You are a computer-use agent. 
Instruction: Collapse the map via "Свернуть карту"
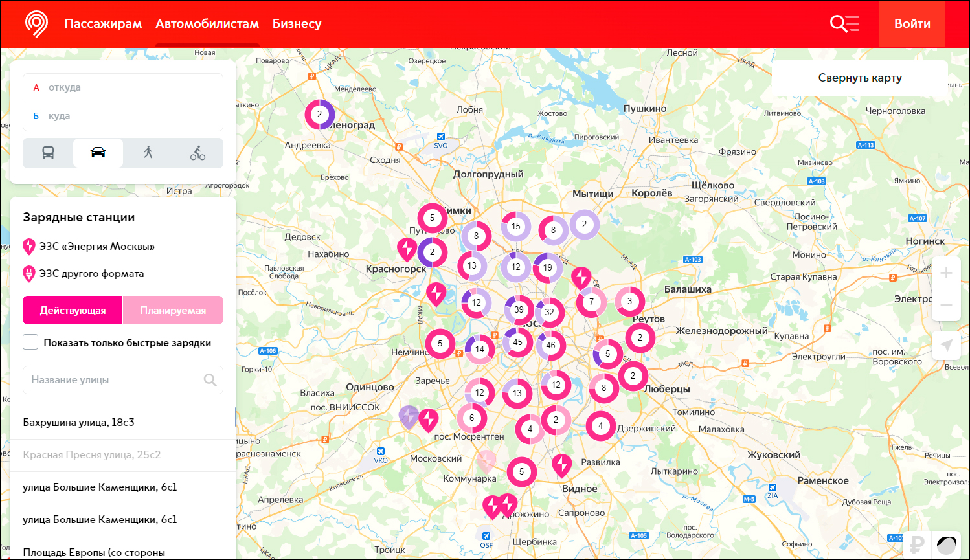(x=859, y=77)
